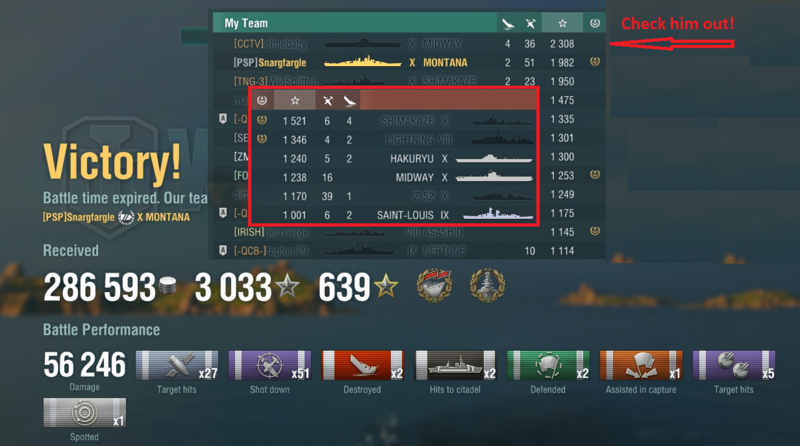Select the enemy HAKURYU row
Image resolution: width=800 pixels, height=446 pixels.
394,159
